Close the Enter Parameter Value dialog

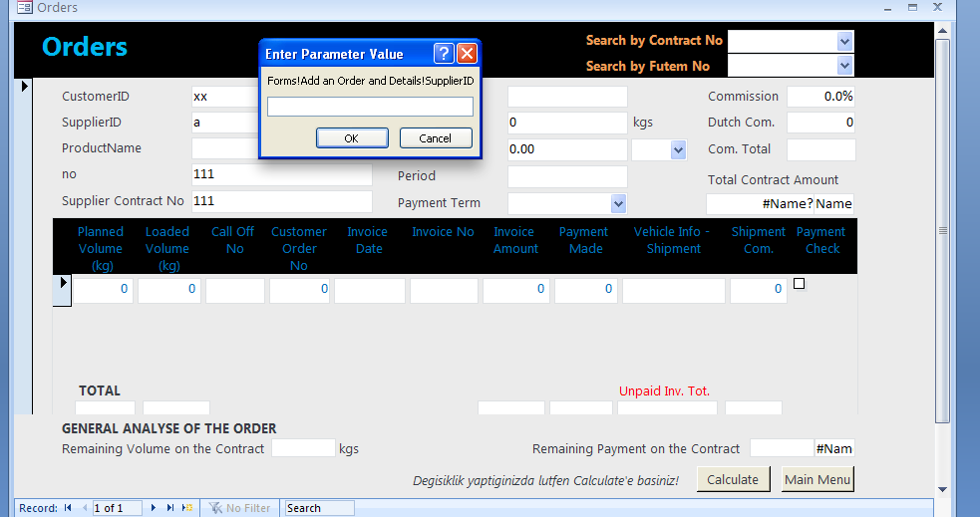click(467, 54)
